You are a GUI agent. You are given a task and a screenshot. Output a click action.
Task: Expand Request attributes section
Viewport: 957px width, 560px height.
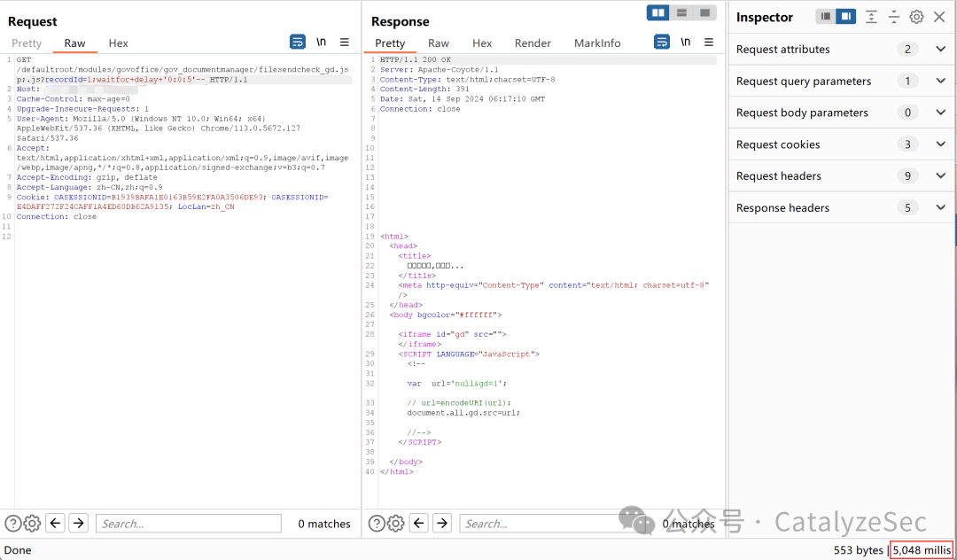pos(940,49)
